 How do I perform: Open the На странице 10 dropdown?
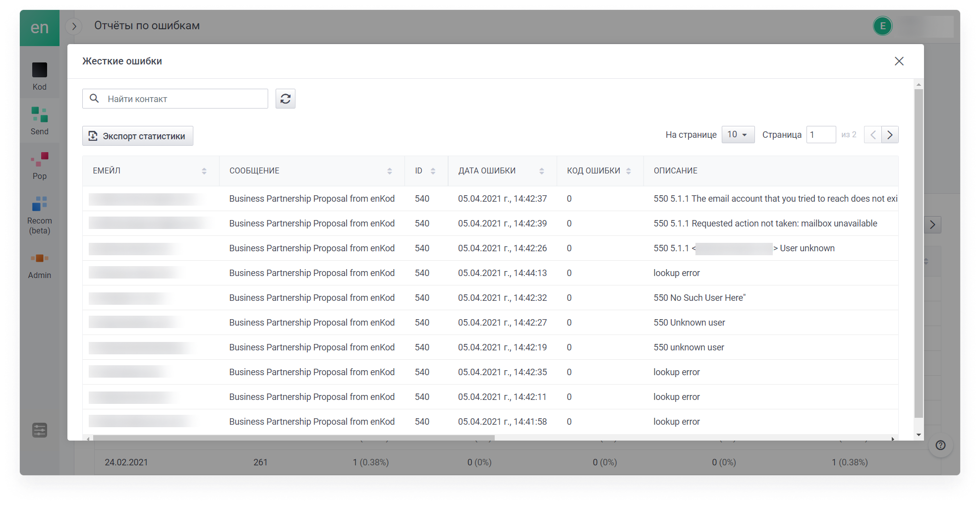pyautogui.click(x=738, y=134)
